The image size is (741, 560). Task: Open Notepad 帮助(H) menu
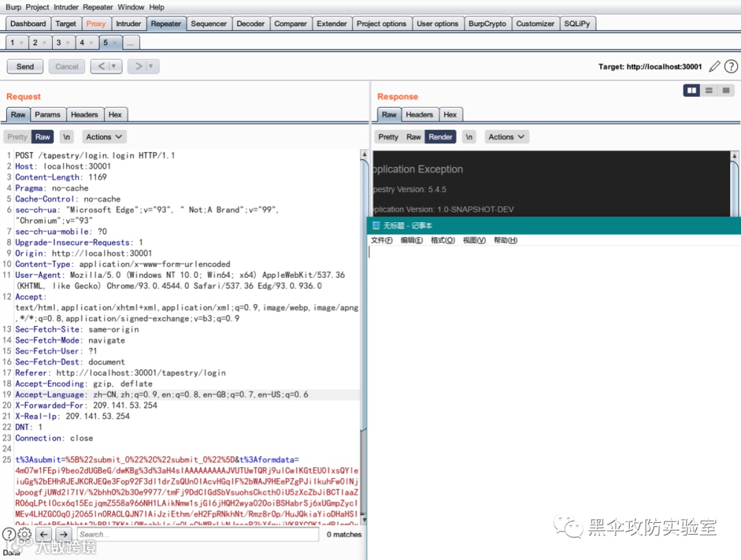506,240
